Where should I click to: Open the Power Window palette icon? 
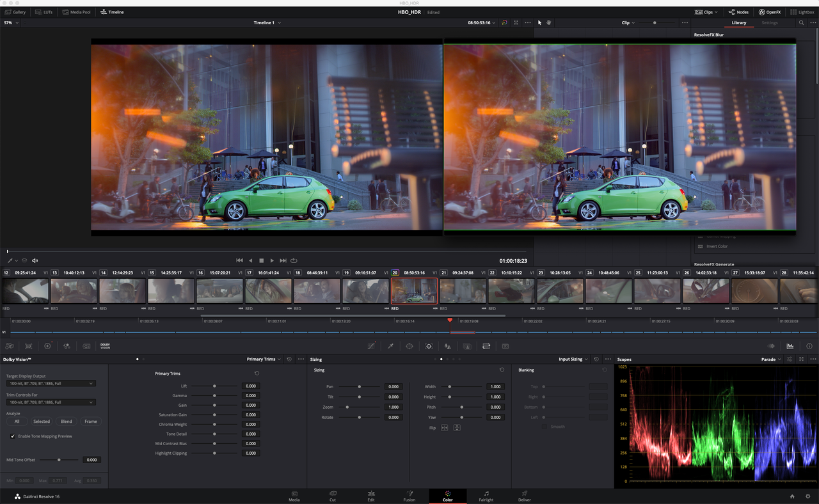click(x=409, y=346)
